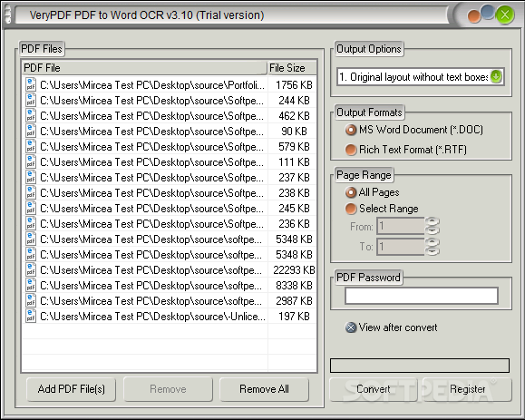This screenshot has height=420, width=525.
Task: Click the PDF icon of the 8338 KB file
Action: [x=31, y=285]
